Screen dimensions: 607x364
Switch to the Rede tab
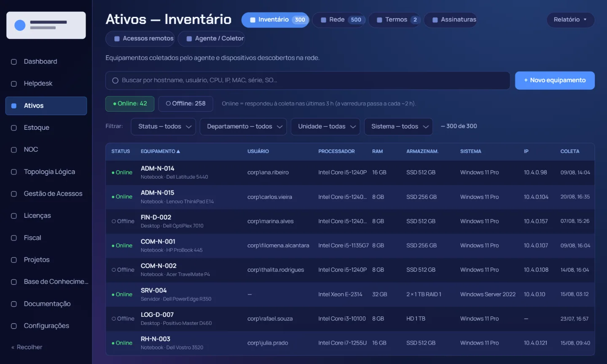point(339,20)
